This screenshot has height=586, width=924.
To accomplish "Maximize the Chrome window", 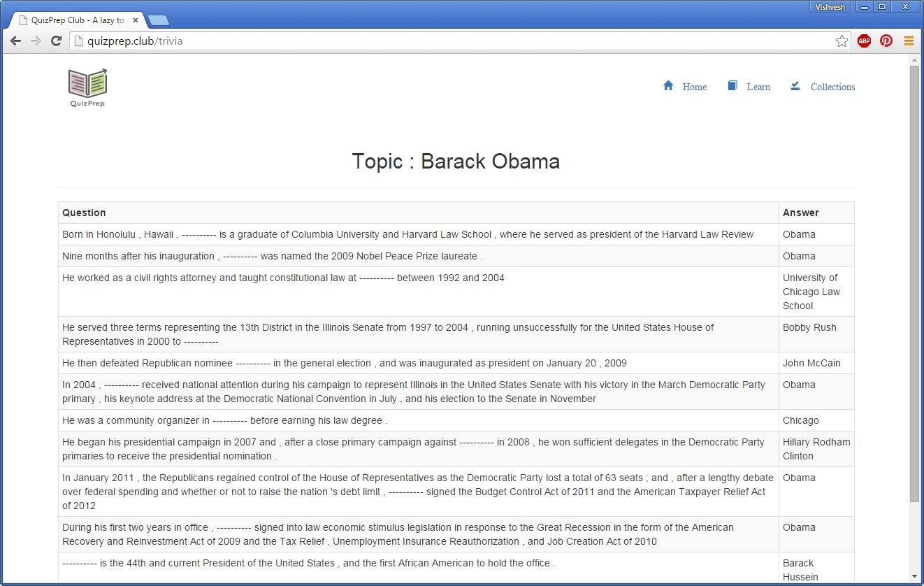I will [x=882, y=7].
